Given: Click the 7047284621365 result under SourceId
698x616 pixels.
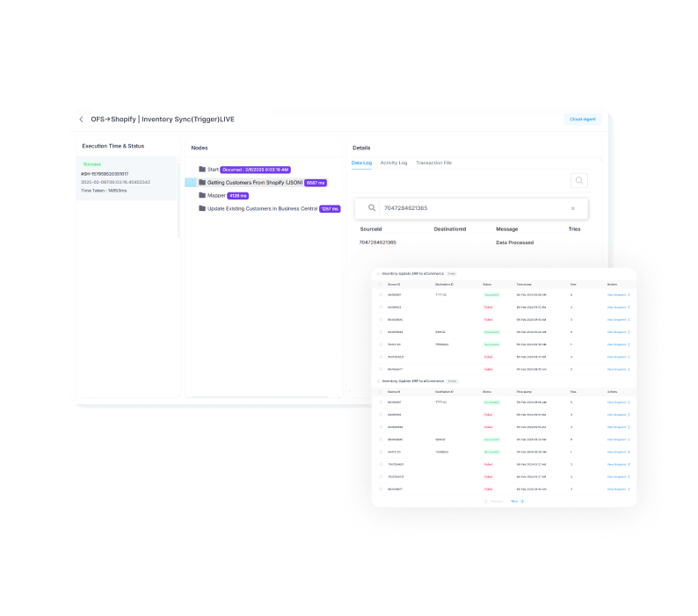Looking at the screenshot, I should (377, 243).
